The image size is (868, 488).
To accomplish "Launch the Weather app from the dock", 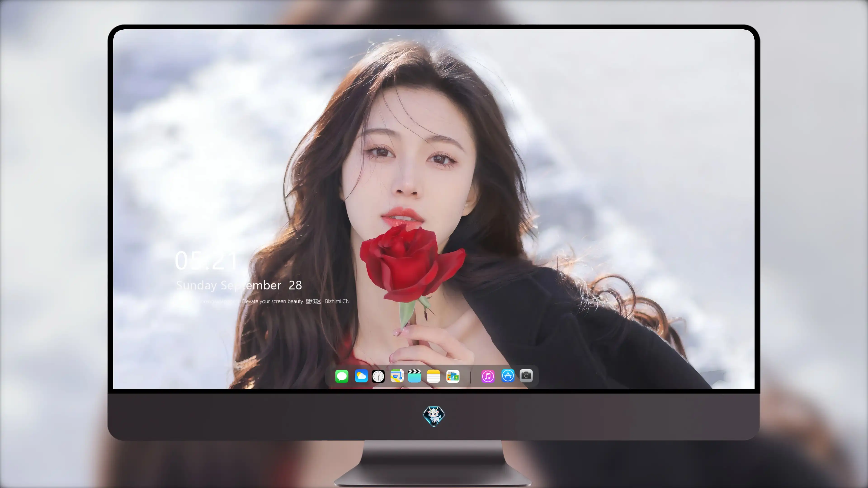I will (361, 376).
